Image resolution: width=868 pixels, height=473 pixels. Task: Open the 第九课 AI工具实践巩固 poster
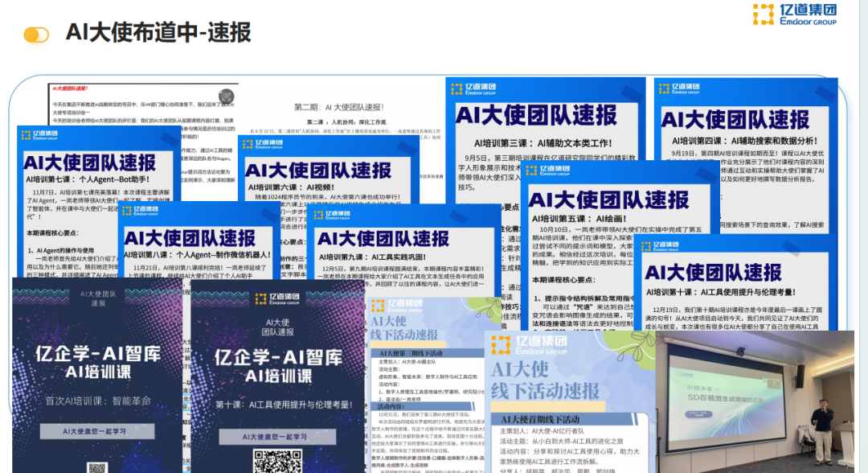[403, 250]
